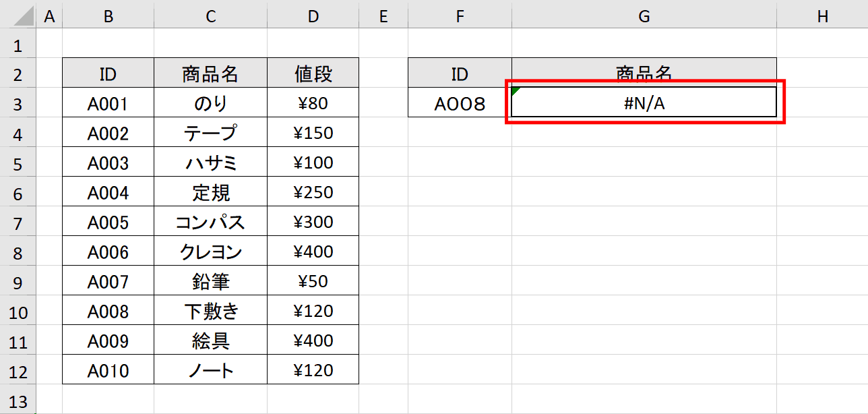Select the 商品名 header in column C
This screenshot has height=414, width=868.
point(210,73)
